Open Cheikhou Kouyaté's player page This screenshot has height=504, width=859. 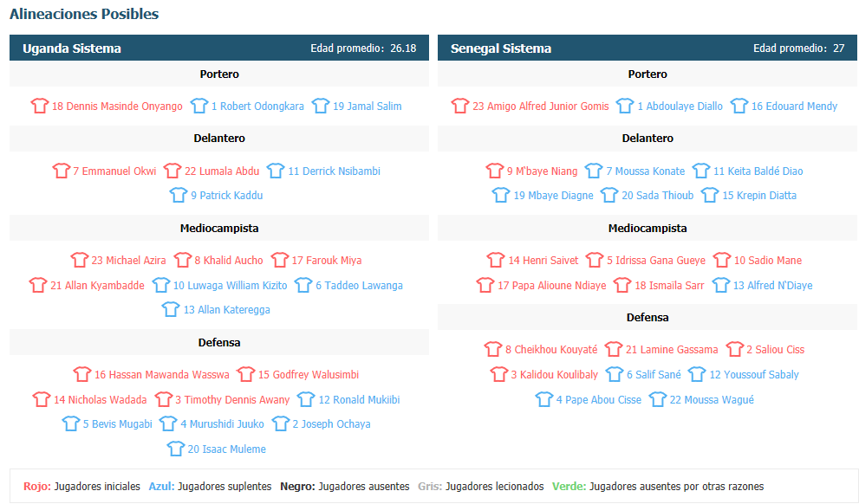pos(551,350)
